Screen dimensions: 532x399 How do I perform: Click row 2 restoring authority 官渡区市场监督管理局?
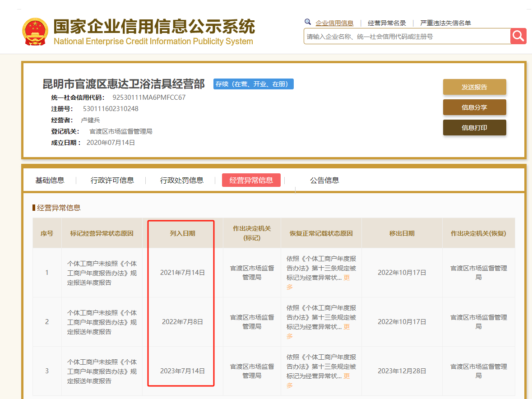(x=478, y=322)
